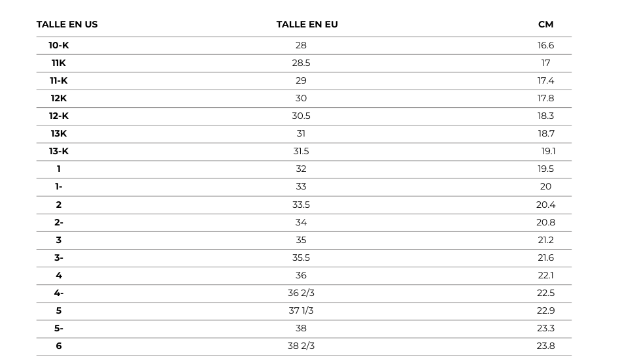Click EU size 31.5 value
The height and width of the screenshot is (364, 620).
[x=301, y=152]
